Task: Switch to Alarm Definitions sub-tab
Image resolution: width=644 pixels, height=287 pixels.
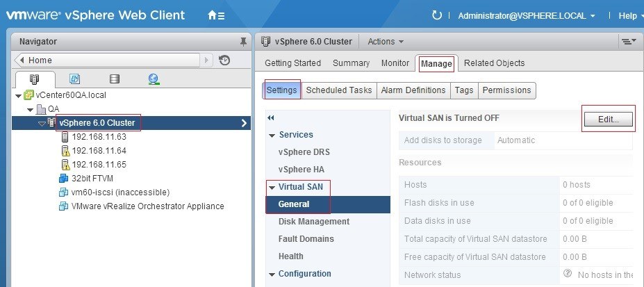Action: tap(413, 90)
